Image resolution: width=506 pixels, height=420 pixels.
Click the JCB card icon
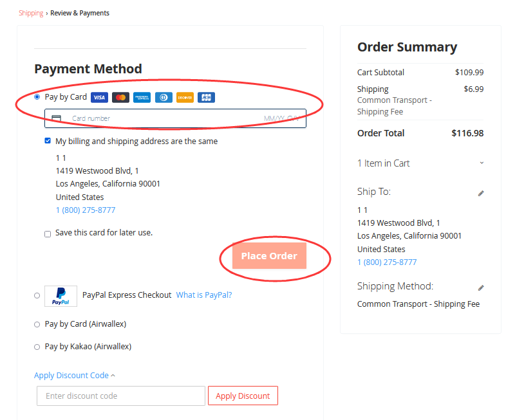tap(206, 97)
